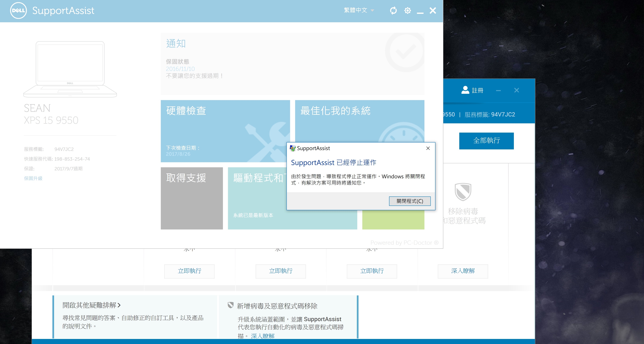Click the 深入瞭解 button under 移除病毒
644x344 pixels.
click(463, 271)
